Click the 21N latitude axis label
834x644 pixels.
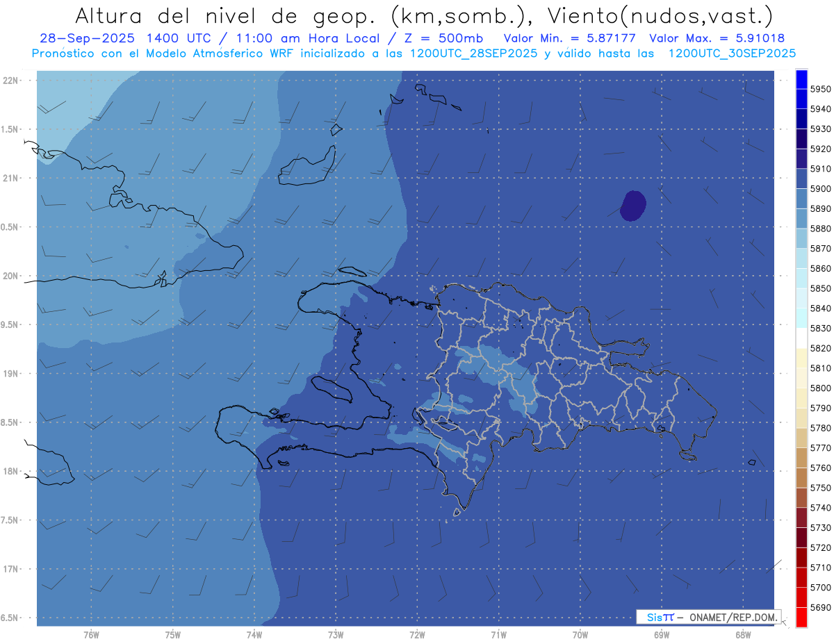[x=10, y=178]
